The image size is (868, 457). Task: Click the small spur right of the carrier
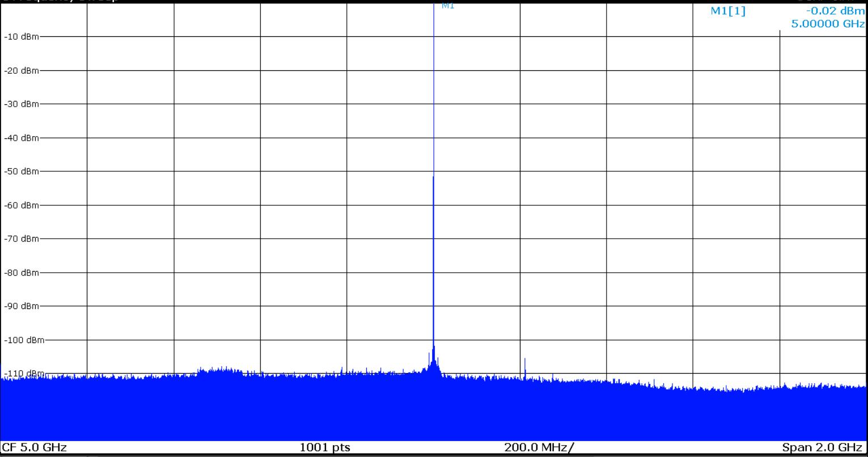pos(525,366)
